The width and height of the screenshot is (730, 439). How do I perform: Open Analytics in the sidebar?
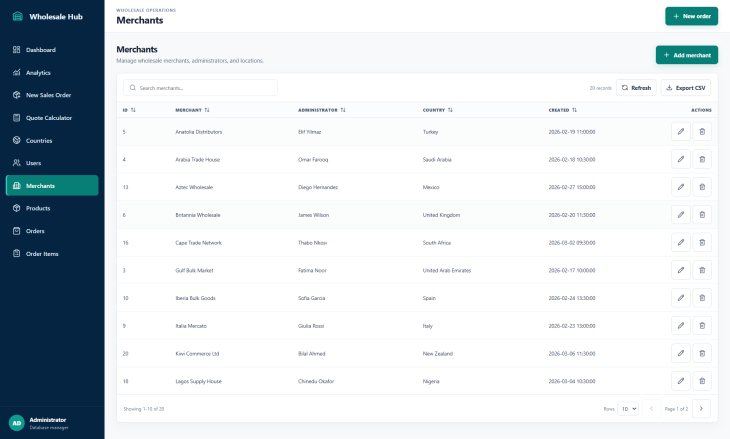click(x=52, y=73)
